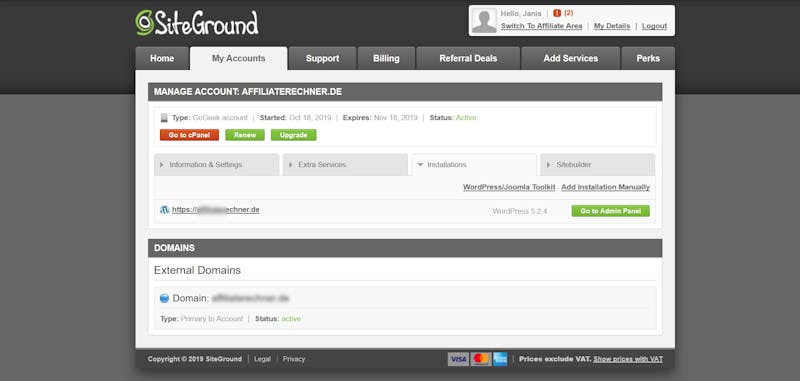Open the site URL link ending in echner.de
Image resolution: width=800 pixels, height=381 pixels.
[216, 210]
